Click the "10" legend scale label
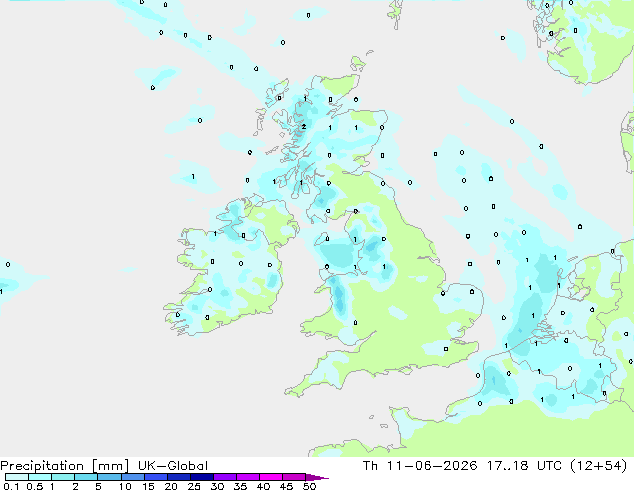The width and height of the screenshot is (634, 490). click(125, 486)
